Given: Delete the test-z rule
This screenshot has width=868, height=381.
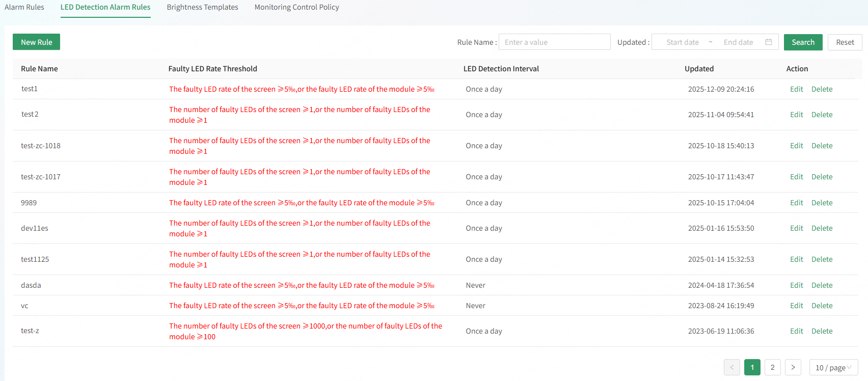Looking at the screenshot, I should click(x=822, y=331).
